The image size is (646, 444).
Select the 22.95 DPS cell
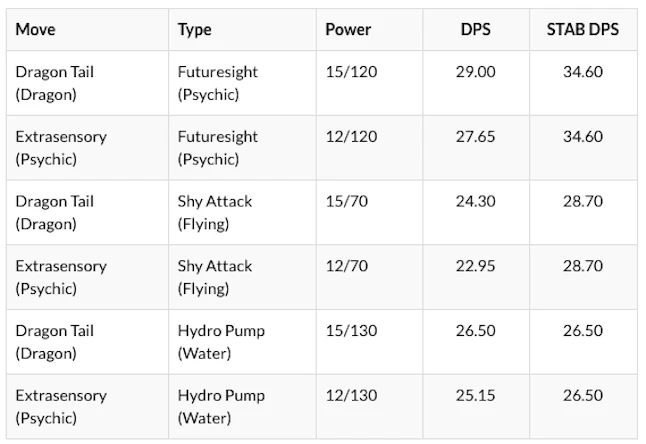[x=475, y=267]
